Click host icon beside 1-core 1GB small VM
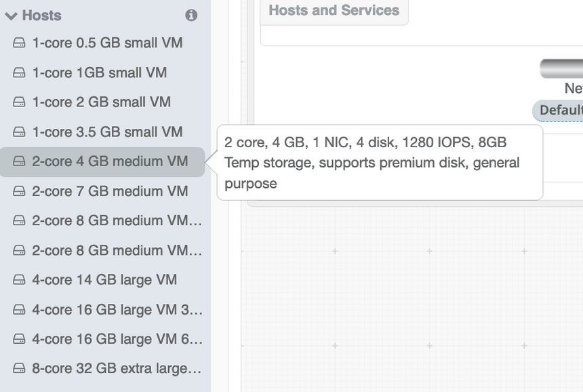This screenshot has height=392, width=583. click(19, 73)
